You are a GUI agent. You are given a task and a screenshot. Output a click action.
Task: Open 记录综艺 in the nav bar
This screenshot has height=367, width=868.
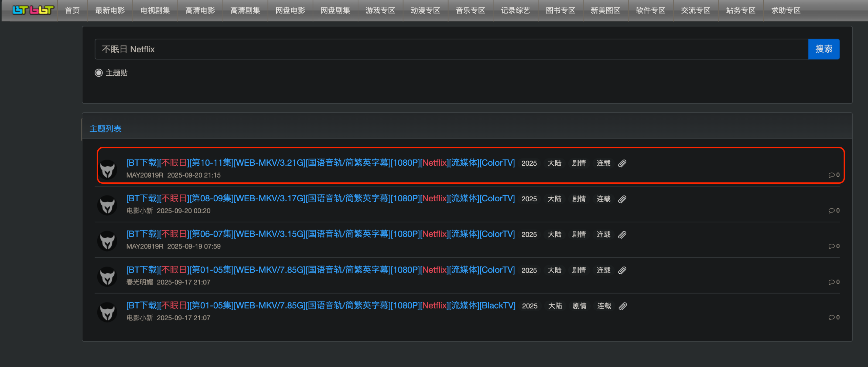point(516,11)
